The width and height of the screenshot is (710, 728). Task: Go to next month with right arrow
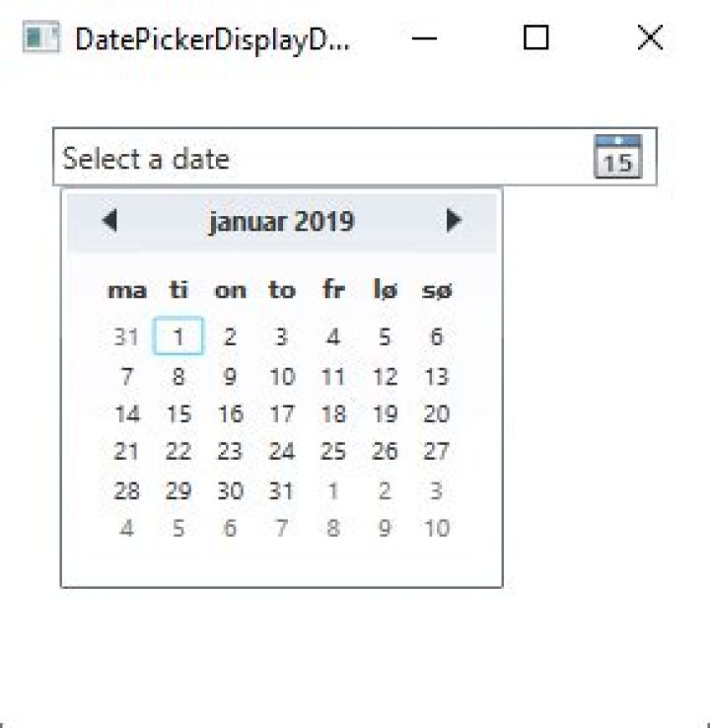click(x=454, y=221)
